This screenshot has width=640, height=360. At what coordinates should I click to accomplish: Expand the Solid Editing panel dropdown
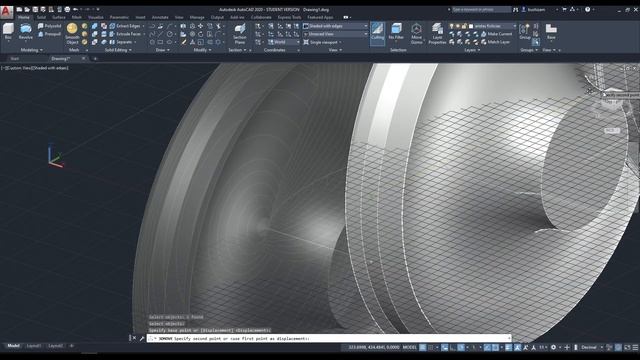pyautogui.click(x=118, y=50)
